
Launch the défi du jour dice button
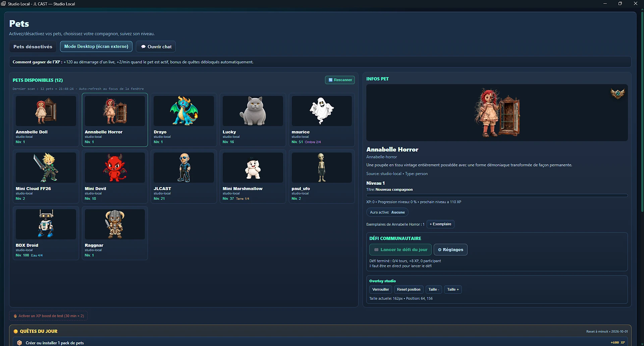[400, 250]
